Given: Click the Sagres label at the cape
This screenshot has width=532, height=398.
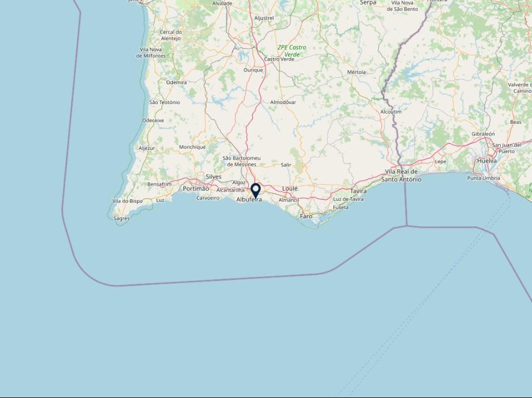Looking at the screenshot, I should coord(121,218).
